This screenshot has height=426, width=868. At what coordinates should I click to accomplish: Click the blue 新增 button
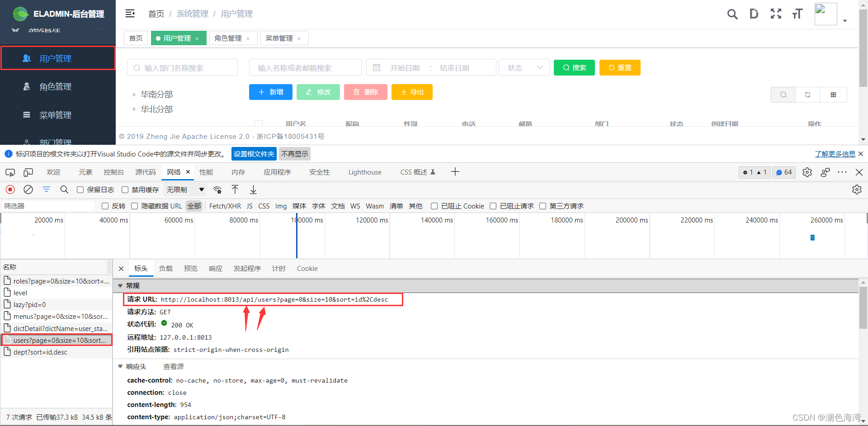pyautogui.click(x=271, y=92)
